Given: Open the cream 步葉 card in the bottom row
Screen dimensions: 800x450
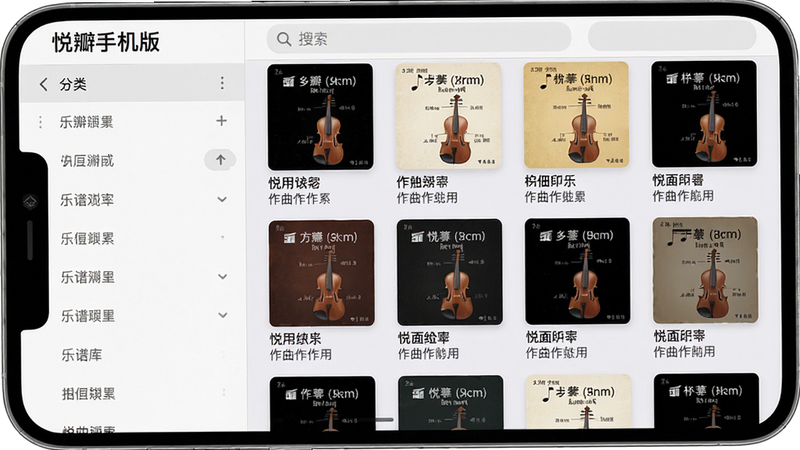Looking at the screenshot, I should [x=579, y=402].
